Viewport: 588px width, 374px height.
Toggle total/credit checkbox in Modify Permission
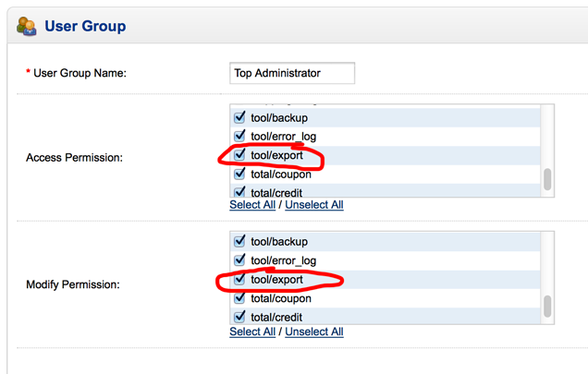(x=239, y=317)
